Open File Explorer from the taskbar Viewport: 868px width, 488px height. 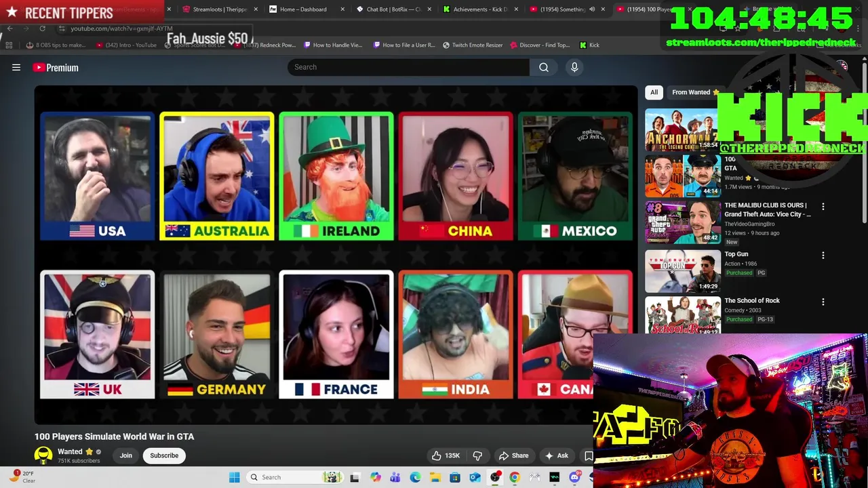[x=435, y=477]
